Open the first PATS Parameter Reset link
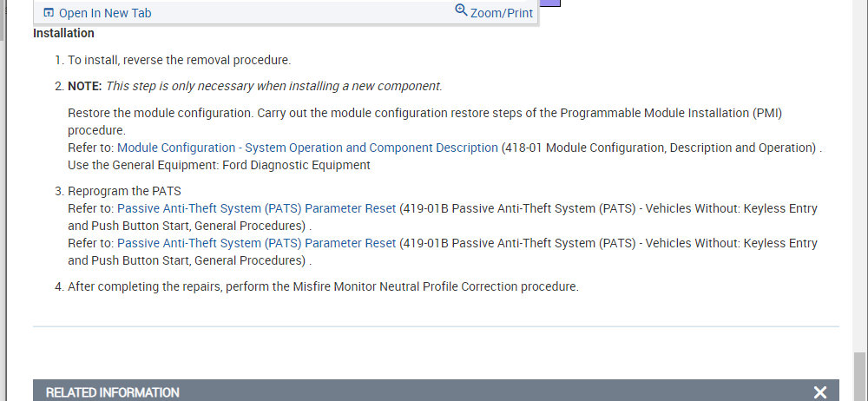 click(x=256, y=209)
